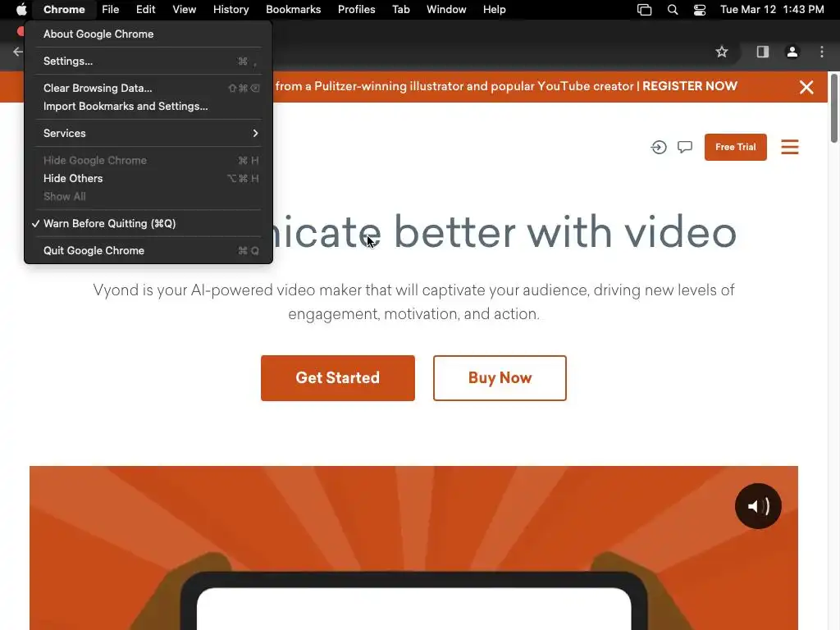Click the Chrome menu bar title
The image size is (840, 630).
coord(64,10)
